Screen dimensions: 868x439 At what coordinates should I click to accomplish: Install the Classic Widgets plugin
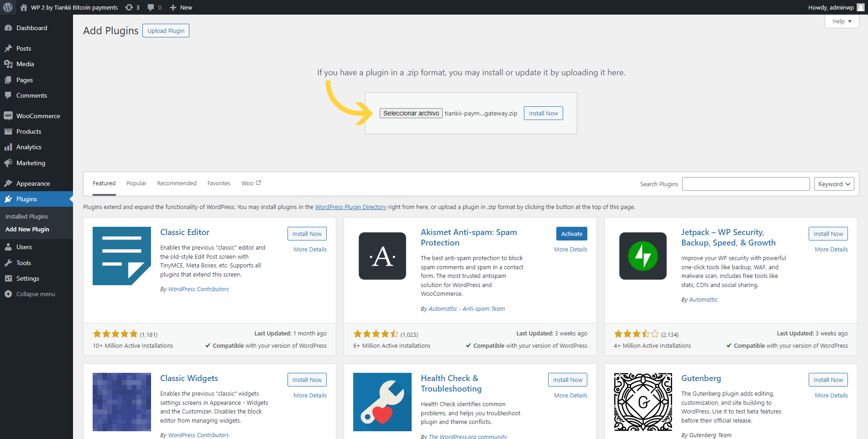[x=307, y=380]
